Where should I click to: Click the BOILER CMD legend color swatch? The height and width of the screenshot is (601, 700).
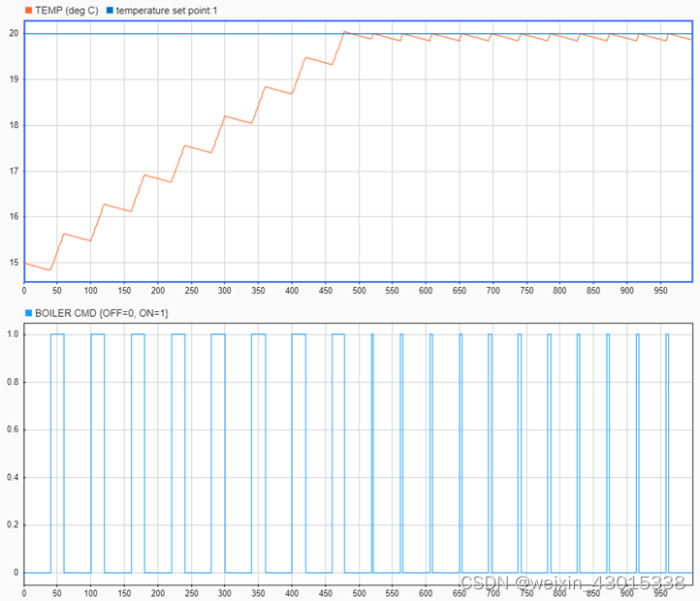click(x=28, y=313)
